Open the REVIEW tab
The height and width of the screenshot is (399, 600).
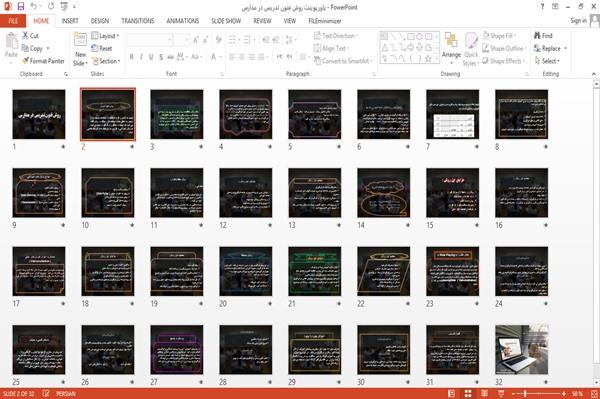pos(262,21)
